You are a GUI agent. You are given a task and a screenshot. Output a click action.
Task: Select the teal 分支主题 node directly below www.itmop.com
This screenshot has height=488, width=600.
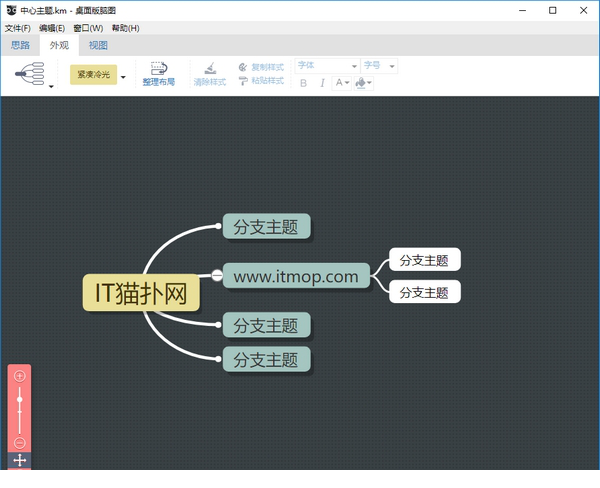click(x=266, y=325)
